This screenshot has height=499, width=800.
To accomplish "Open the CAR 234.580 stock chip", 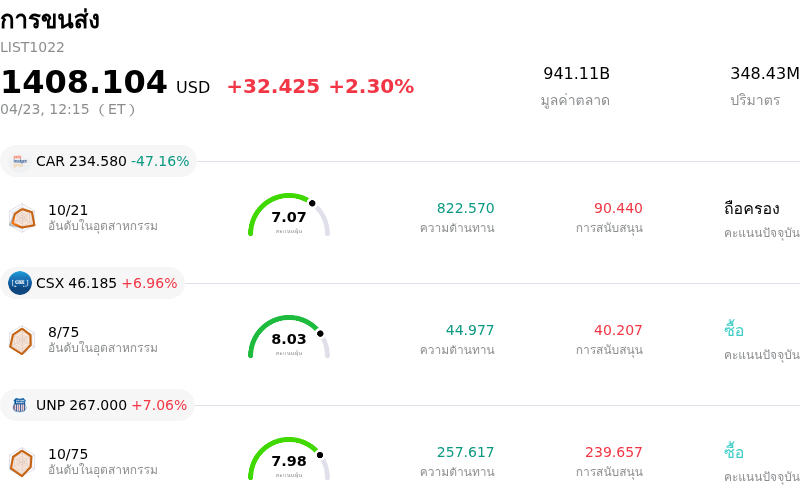I will [x=98, y=161].
